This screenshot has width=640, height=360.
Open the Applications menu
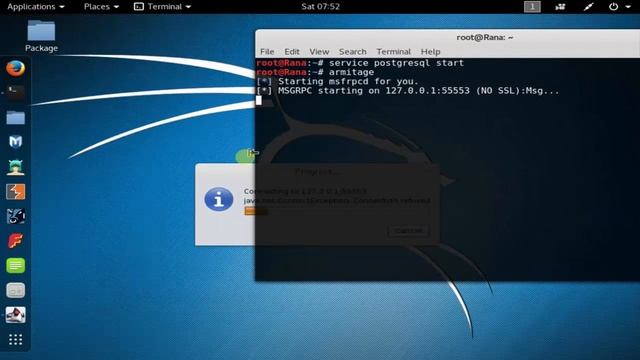point(36,7)
